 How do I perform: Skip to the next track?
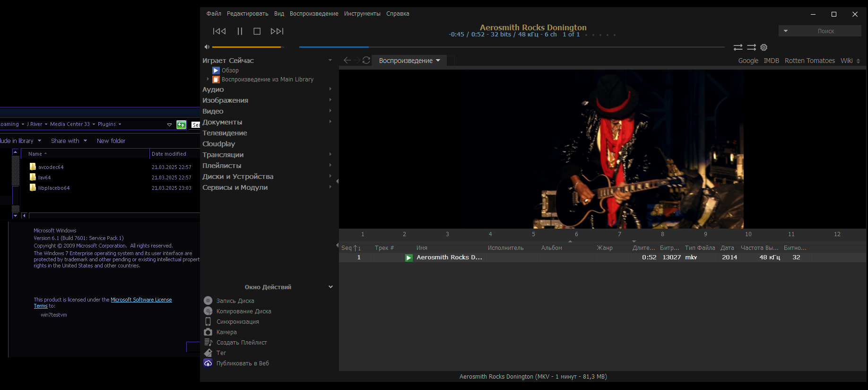coord(277,31)
